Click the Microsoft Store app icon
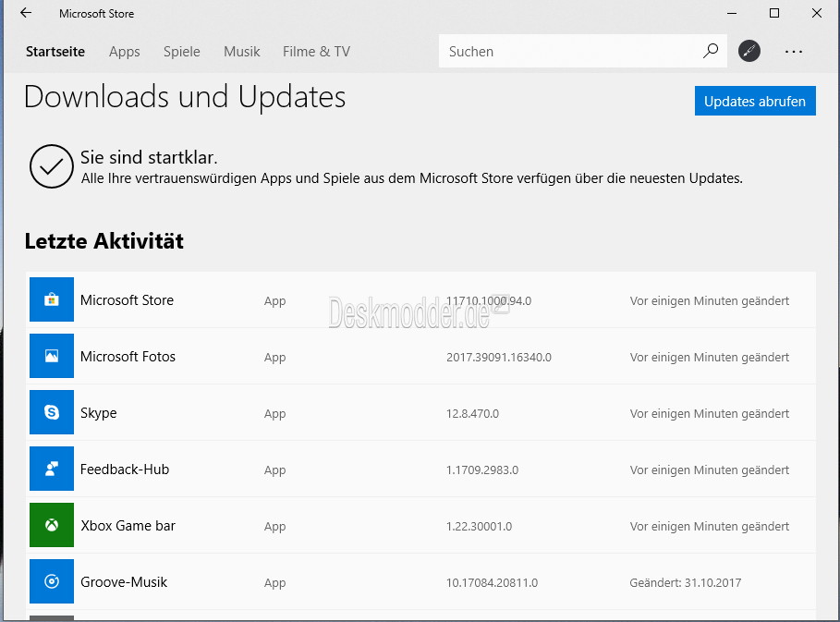 (x=52, y=299)
